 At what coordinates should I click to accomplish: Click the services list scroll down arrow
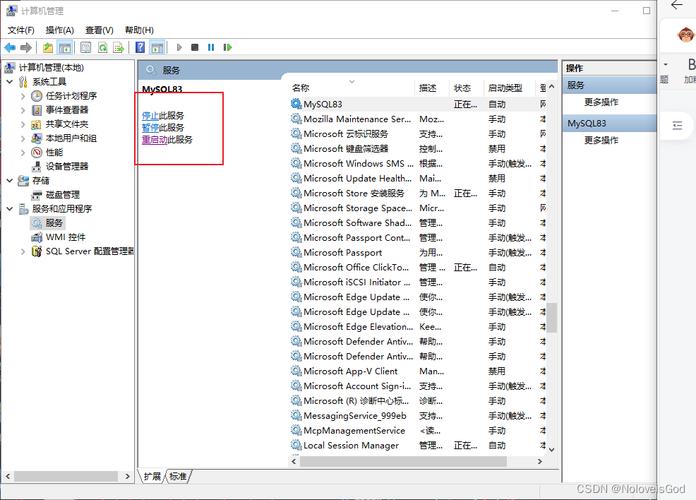[x=552, y=449]
